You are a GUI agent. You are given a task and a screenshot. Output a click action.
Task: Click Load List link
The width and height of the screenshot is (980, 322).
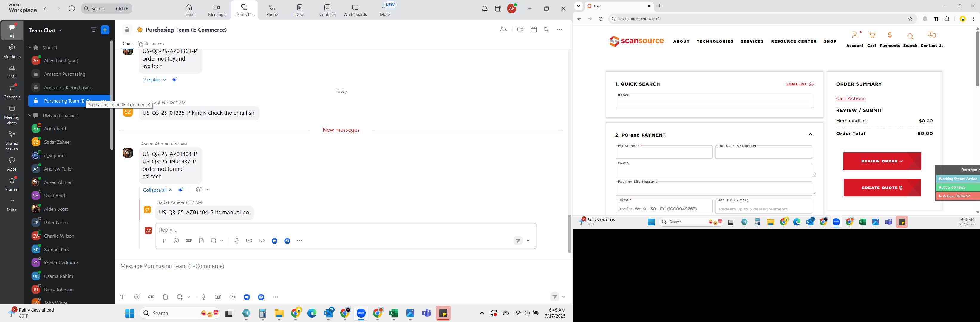coord(800,84)
